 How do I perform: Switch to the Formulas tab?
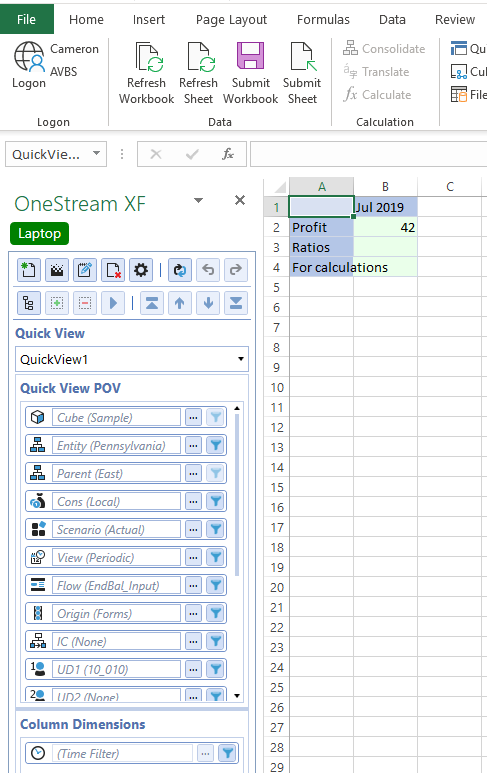323,19
